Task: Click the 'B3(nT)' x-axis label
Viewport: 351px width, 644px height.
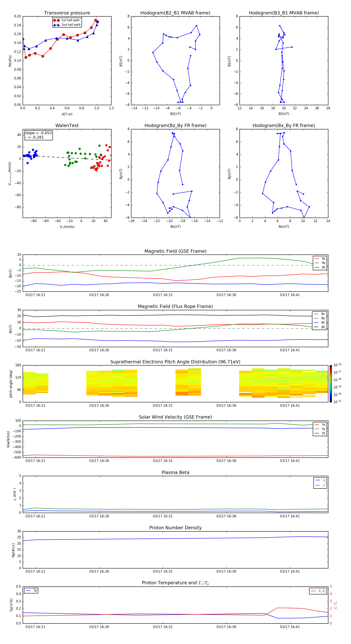Action: pyautogui.click(x=284, y=114)
